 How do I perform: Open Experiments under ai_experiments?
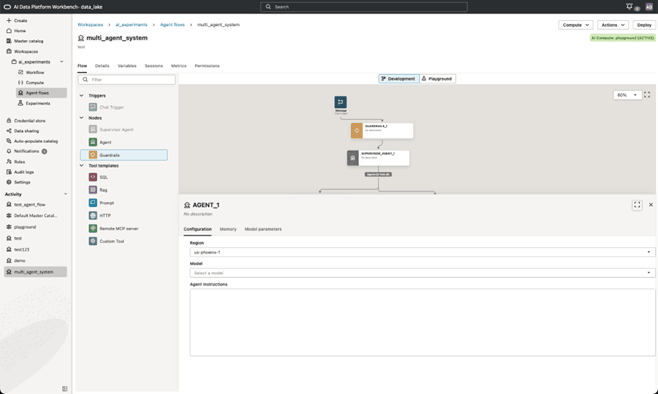[x=38, y=103]
